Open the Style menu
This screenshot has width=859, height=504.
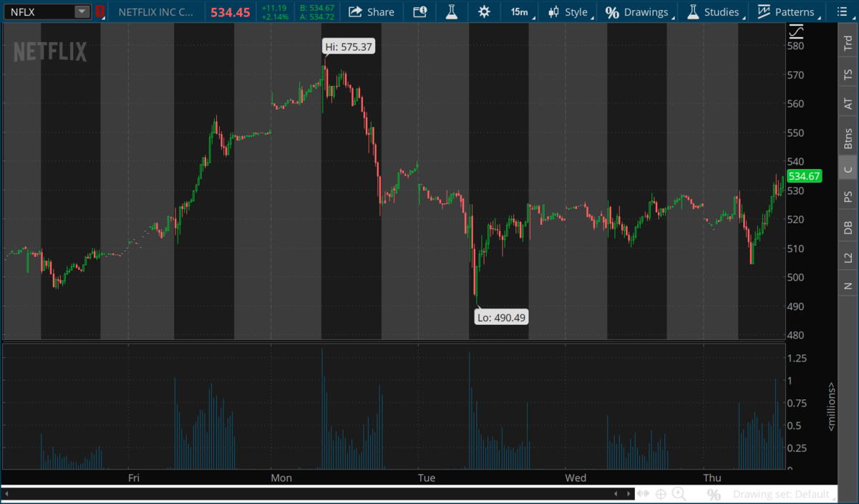click(x=571, y=11)
